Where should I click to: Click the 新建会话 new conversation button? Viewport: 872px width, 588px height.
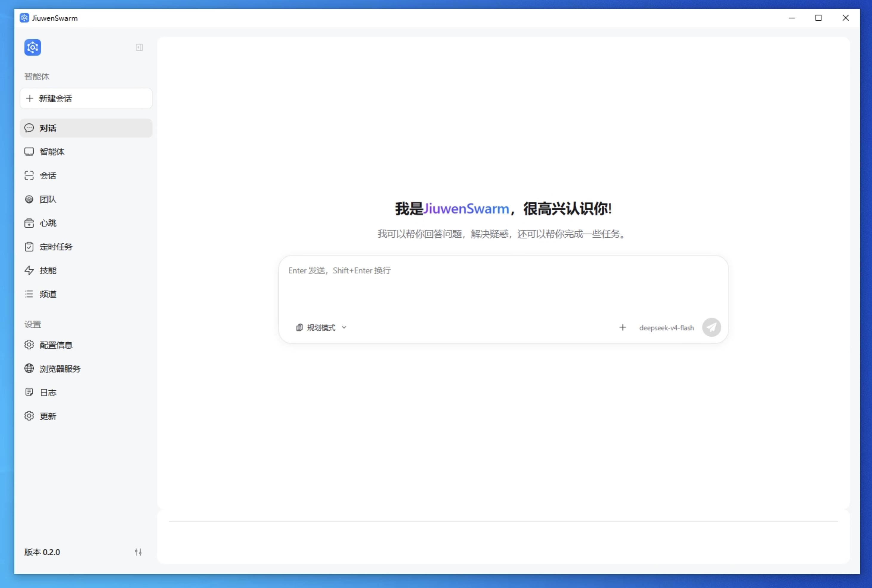(86, 99)
